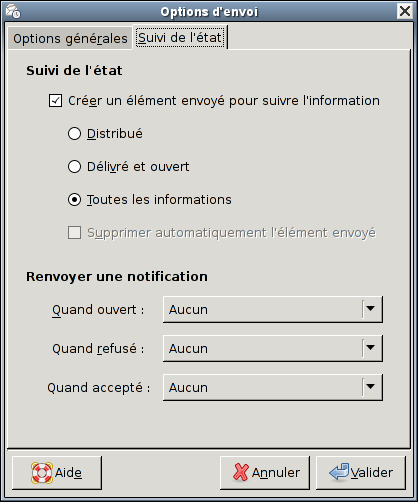The image size is (418, 502).
Task: Expand the Quand ouvert dropdown arrow
Action: [x=371, y=309]
